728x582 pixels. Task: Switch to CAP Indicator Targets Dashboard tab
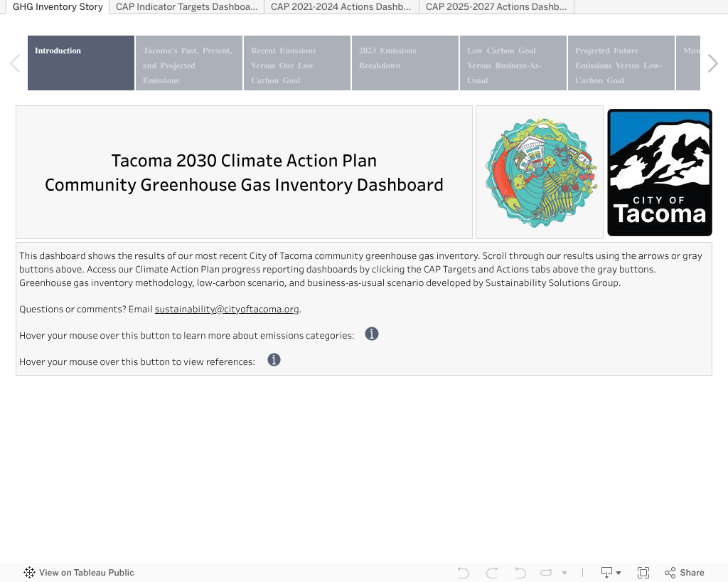point(186,7)
